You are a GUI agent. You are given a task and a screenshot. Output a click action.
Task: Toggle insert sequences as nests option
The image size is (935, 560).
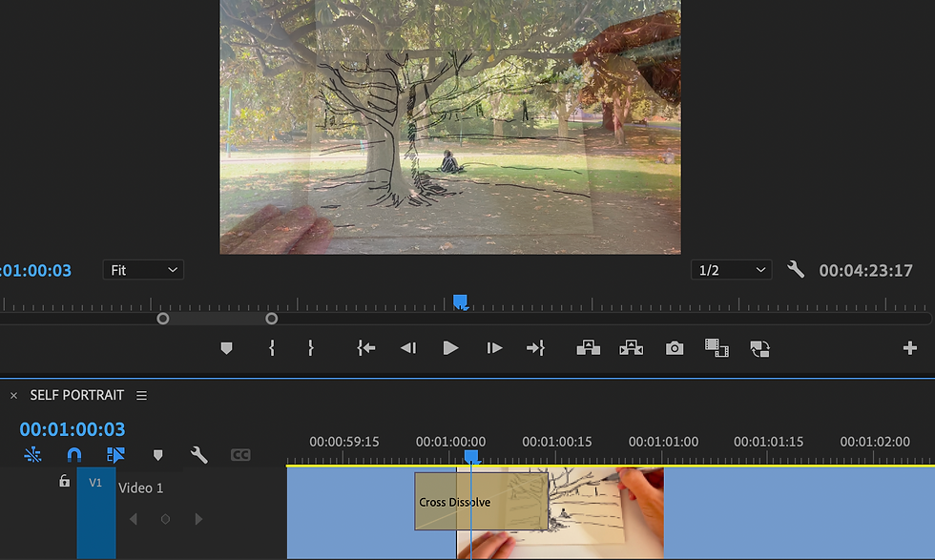[32, 455]
